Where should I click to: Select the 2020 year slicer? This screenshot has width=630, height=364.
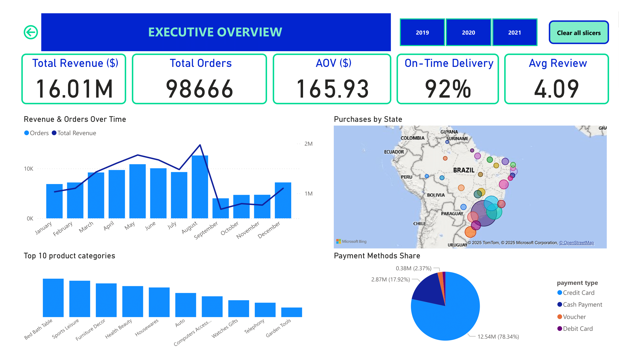coord(468,33)
